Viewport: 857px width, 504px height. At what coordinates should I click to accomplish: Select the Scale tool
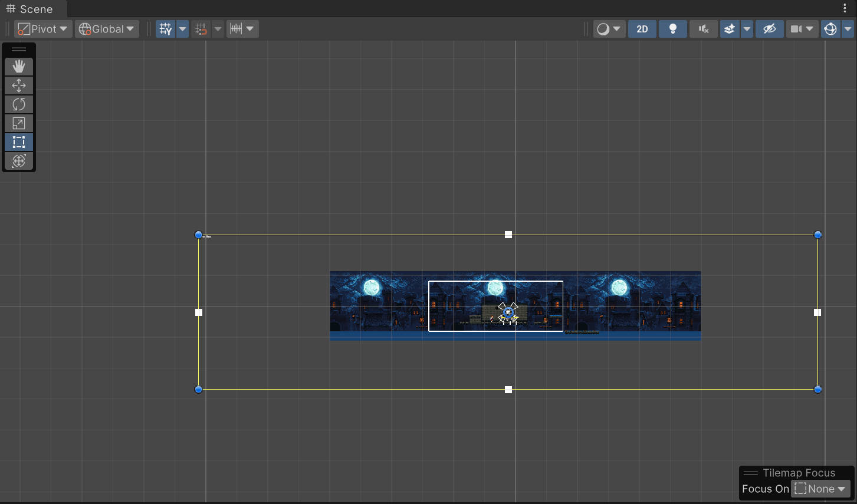point(19,123)
